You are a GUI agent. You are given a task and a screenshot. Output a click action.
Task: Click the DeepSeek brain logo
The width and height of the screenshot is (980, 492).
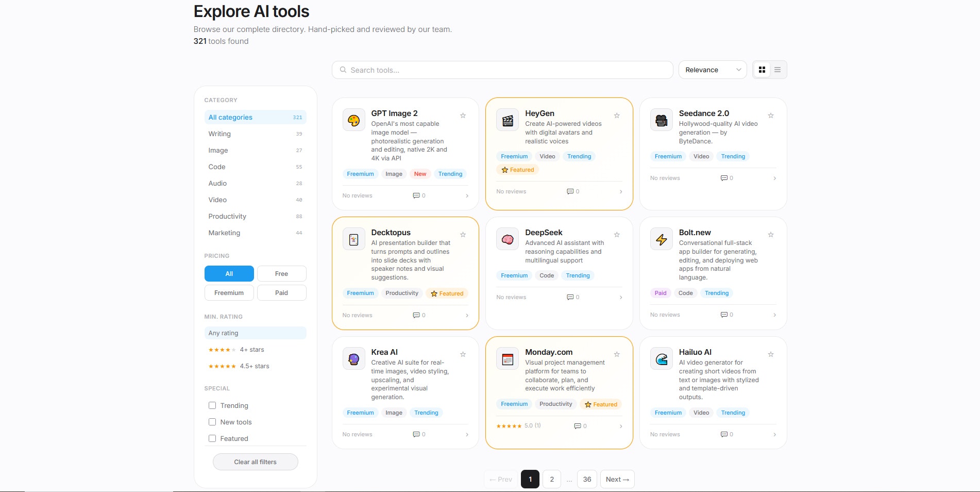[508, 239]
